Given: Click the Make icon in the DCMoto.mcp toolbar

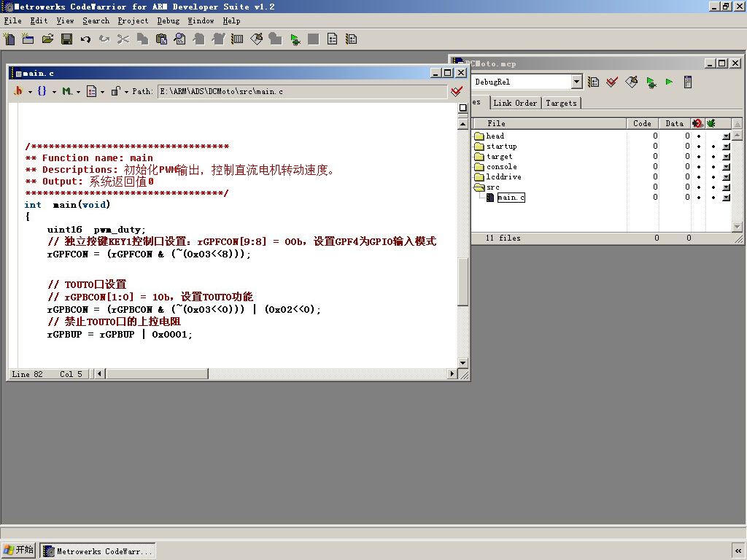Looking at the screenshot, I should point(631,82).
